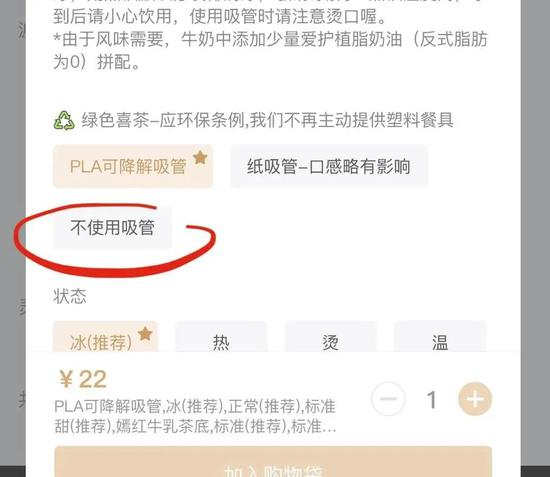The width and height of the screenshot is (550, 477).
Task: Select the PLA可降解吸管 straw option
Action: 133,166
